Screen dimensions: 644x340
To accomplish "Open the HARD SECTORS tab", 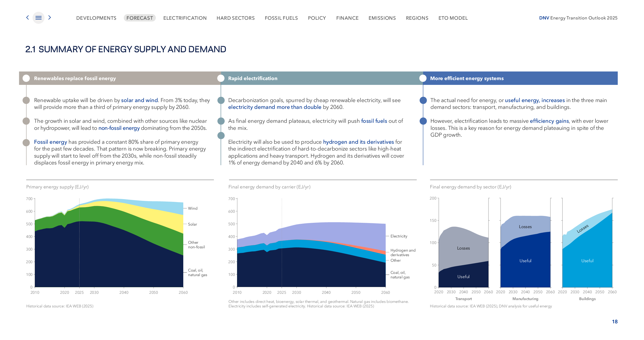I will [235, 18].
